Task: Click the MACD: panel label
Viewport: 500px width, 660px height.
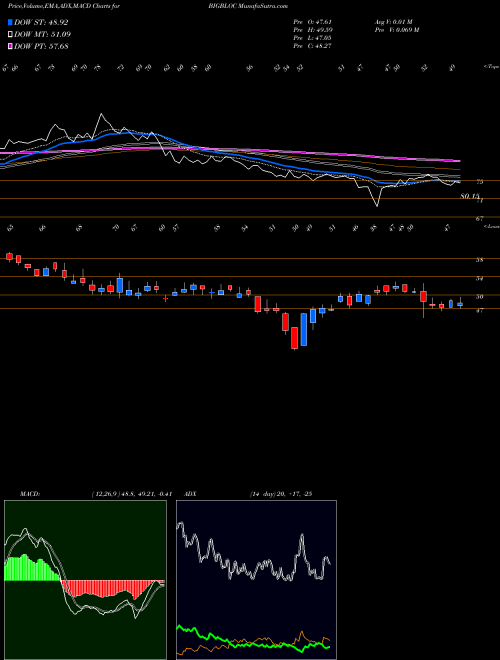Action: [x=30, y=494]
